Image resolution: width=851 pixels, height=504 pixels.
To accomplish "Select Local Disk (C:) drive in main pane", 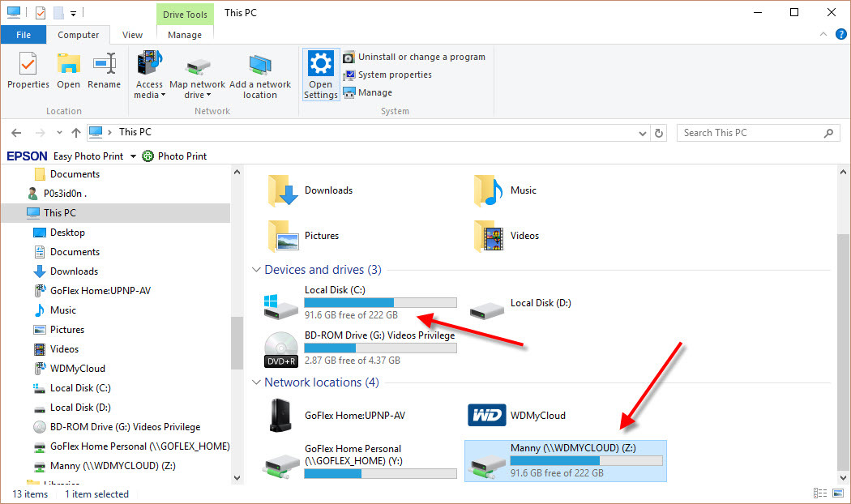I will pyautogui.click(x=360, y=303).
